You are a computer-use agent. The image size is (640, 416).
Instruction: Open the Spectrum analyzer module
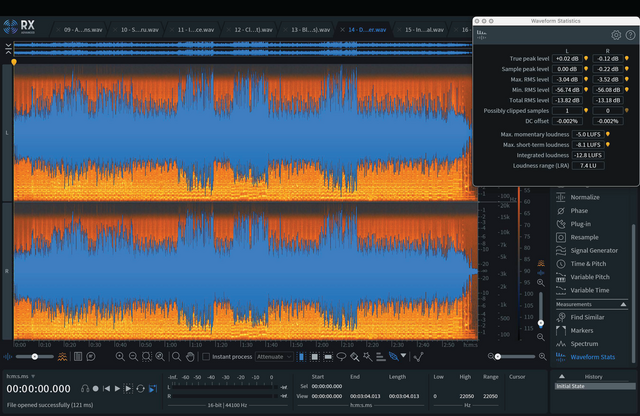pos(584,343)
